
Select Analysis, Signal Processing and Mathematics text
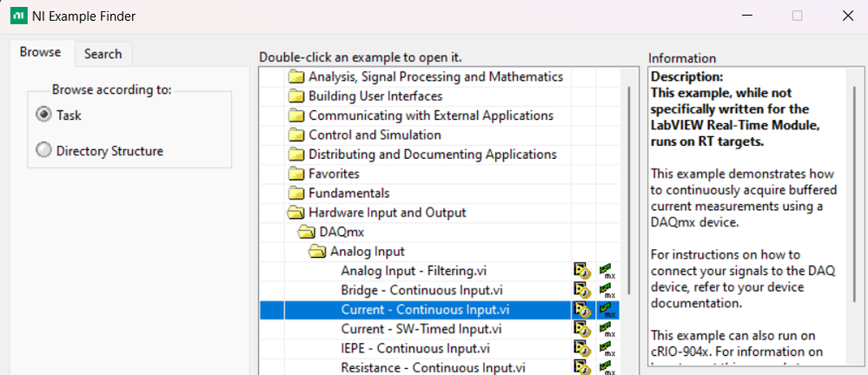435,77
